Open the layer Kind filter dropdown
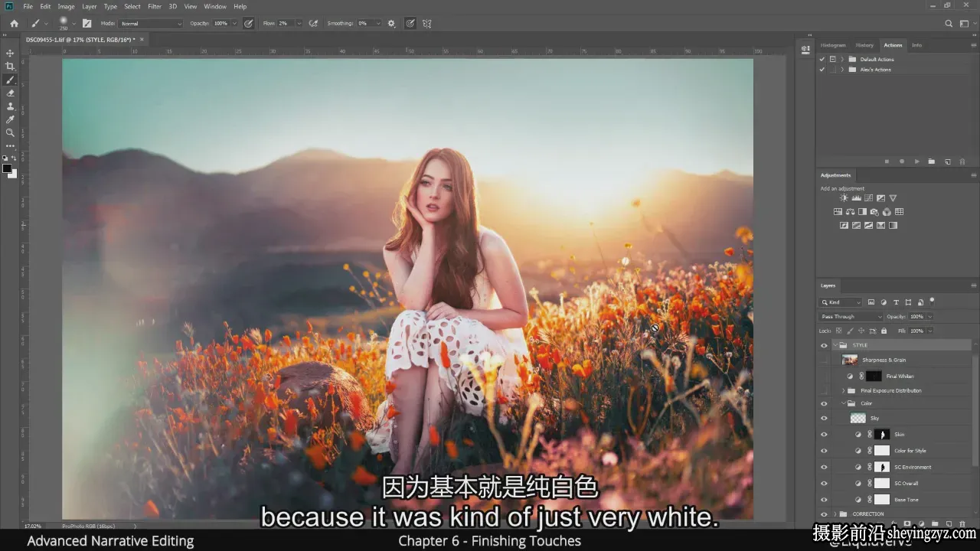The image size is (980, 551). pos(841,302)
